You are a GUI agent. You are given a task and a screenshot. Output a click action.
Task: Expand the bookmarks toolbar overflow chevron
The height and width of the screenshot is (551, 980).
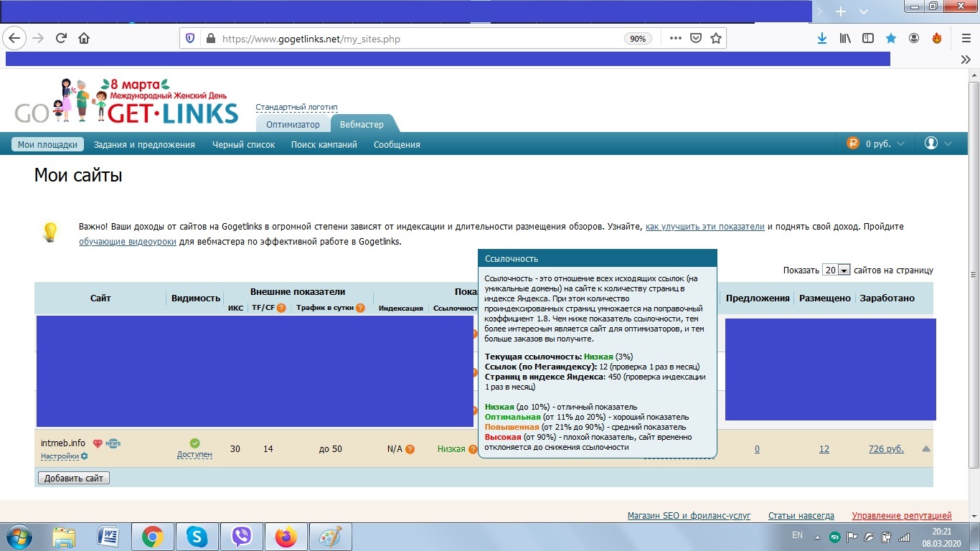pyautogui.click(x=966, y=60)
